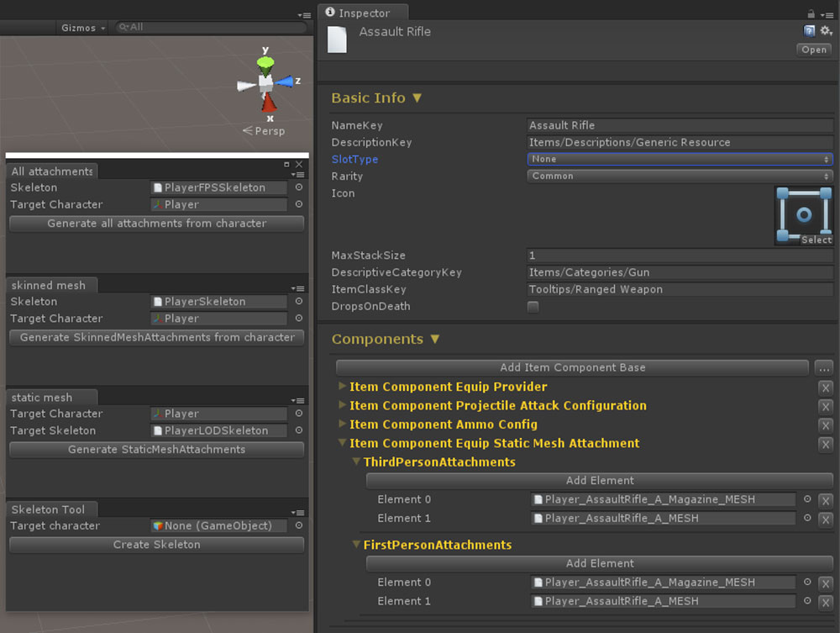Viewport: 840px width, 633px height.
Task: Open the Inspector settings gear menu
Action: (x=826, y=31)
